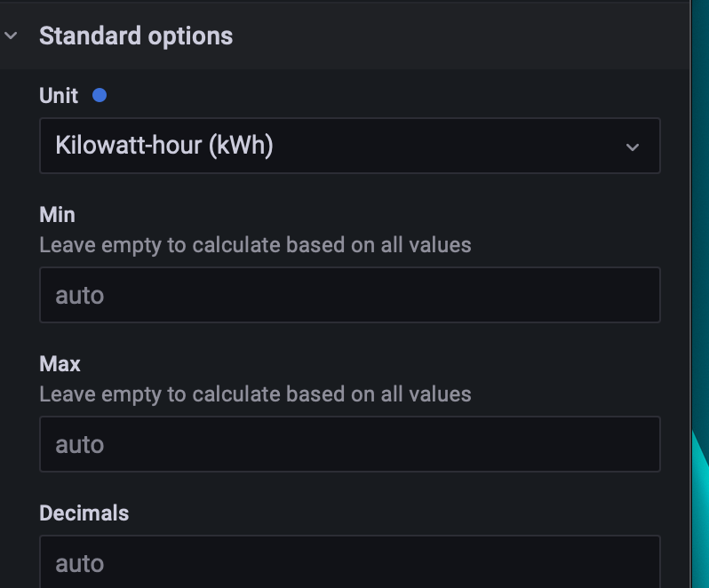Viewport: 709px width, 588px height.
Task: Collapse the Standard options section chevron
Action: pyautogui.click(x=12, y=36)
